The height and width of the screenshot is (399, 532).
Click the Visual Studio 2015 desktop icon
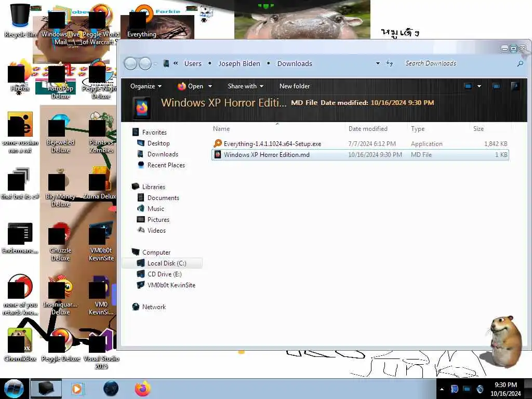click(101, 349)
